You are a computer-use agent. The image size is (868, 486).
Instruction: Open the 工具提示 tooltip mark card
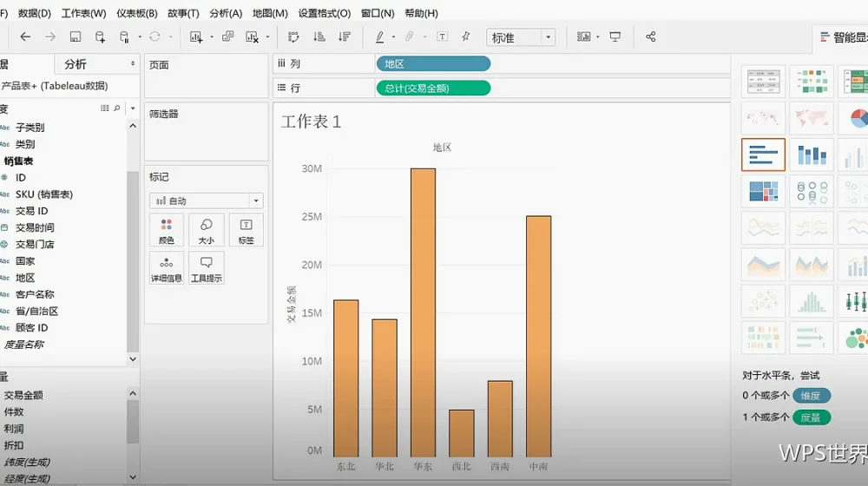pyautogui.click(x=206, y=268)
